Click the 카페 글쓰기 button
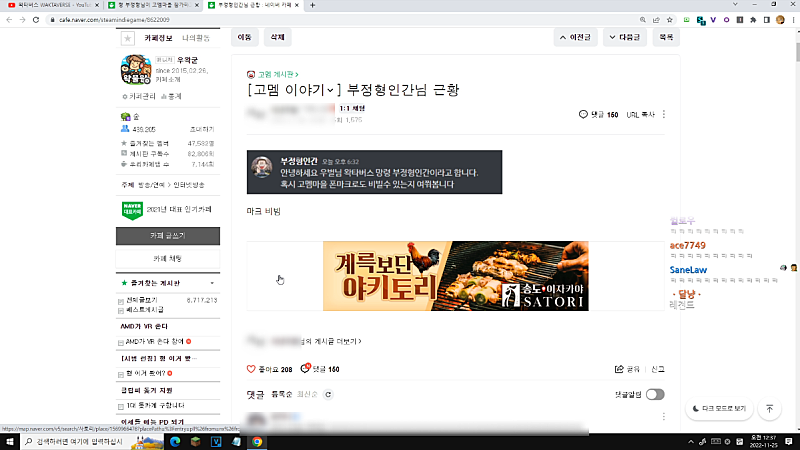This screenshot has width=800, height=450. coord(168,236)
